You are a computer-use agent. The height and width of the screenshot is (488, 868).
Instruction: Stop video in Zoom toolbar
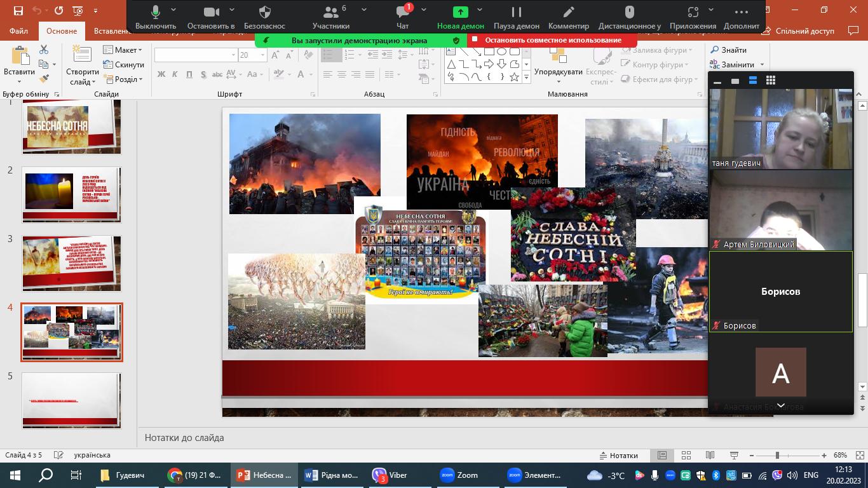[211, 17]
